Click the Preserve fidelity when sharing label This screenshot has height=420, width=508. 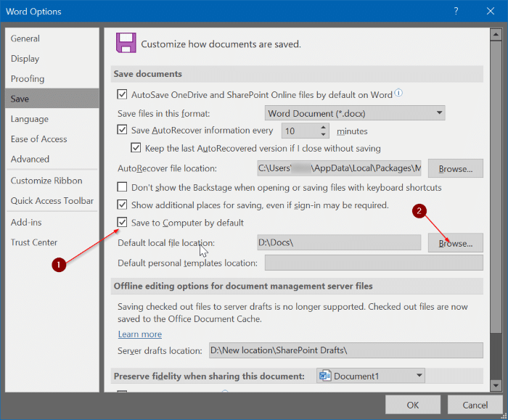coord(209,376)
